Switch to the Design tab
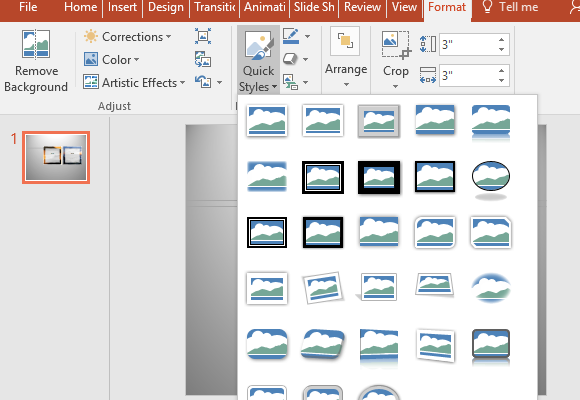The height and width of the screenshot is (400, 580). tap(166, 7)
